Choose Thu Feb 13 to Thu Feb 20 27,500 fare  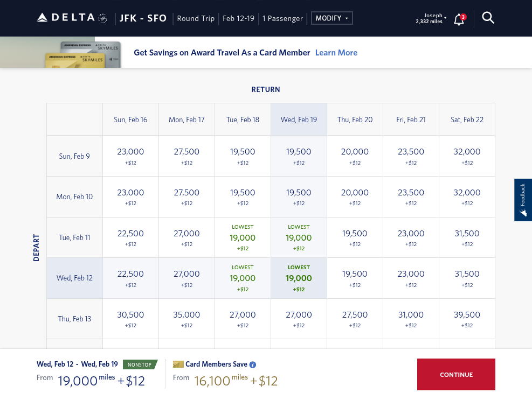tap(355, 319)
